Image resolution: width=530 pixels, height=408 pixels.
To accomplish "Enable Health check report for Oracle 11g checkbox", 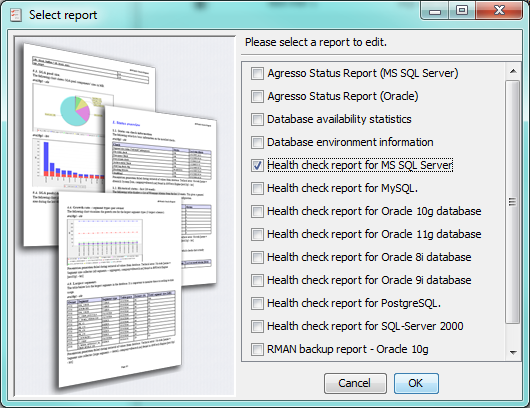I will [x=257, y=234].
